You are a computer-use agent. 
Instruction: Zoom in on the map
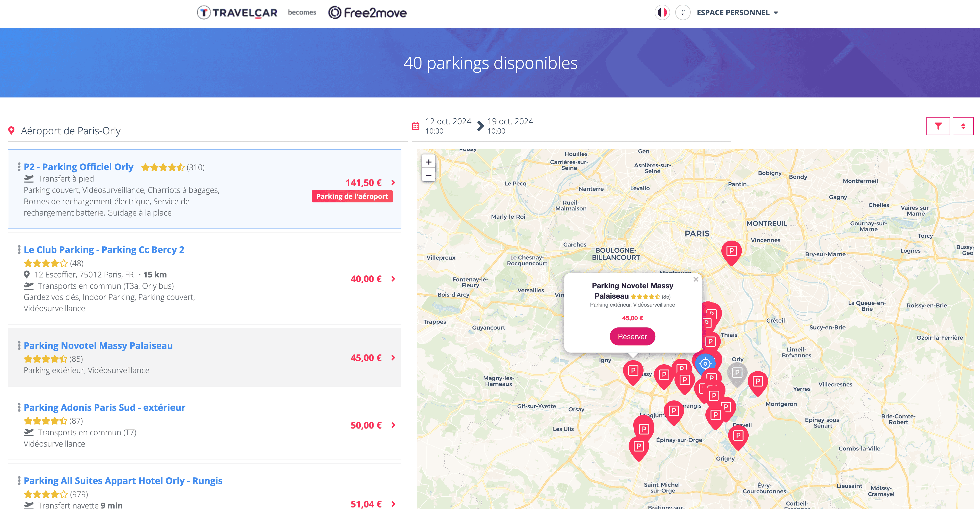[429, 162]
